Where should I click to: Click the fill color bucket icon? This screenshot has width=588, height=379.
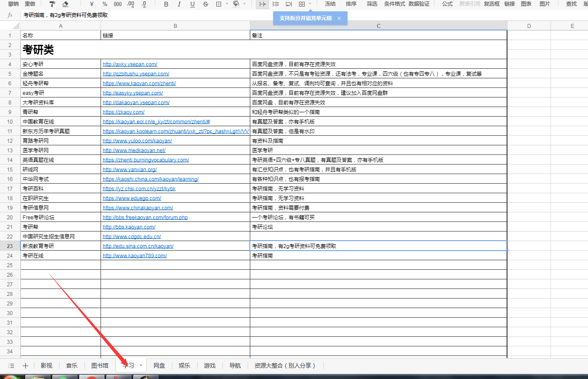coord(236,4)
